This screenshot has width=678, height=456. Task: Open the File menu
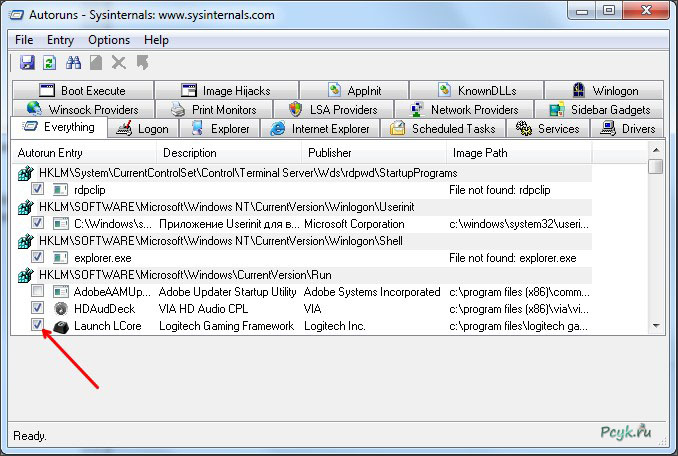[x=24, y=40]
